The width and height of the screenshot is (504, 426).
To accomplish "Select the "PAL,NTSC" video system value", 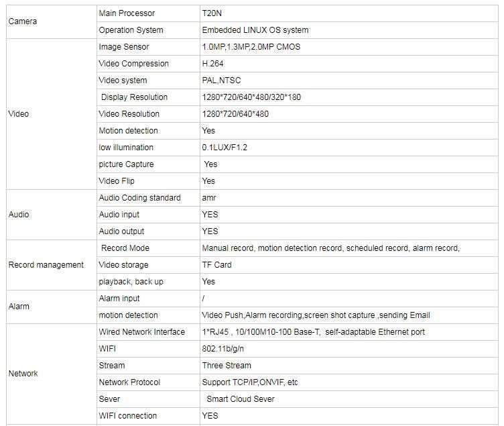I will [x=221, y=81].
